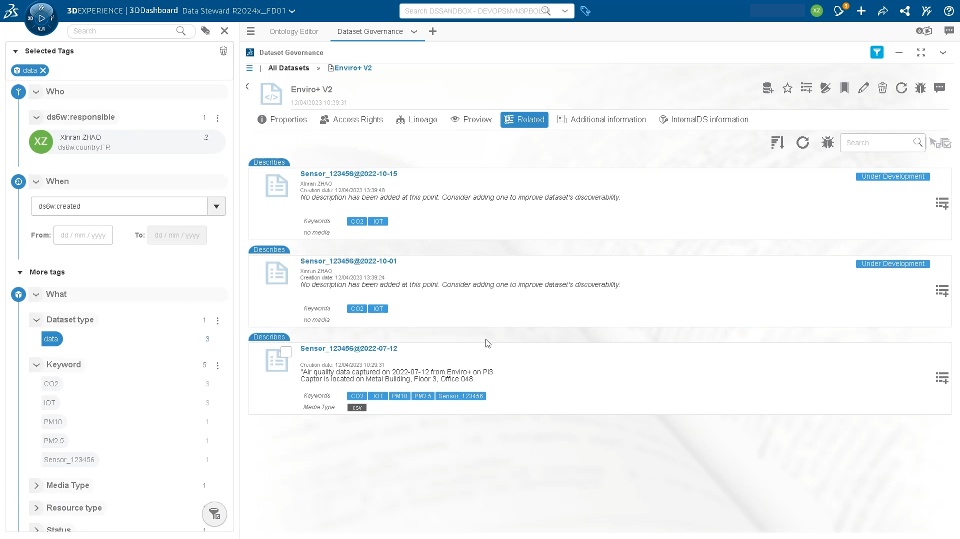The height and width of the screenshot is (539, 960).
Task: Clear all selected tags with trash icon
Action: pos(223,51)
